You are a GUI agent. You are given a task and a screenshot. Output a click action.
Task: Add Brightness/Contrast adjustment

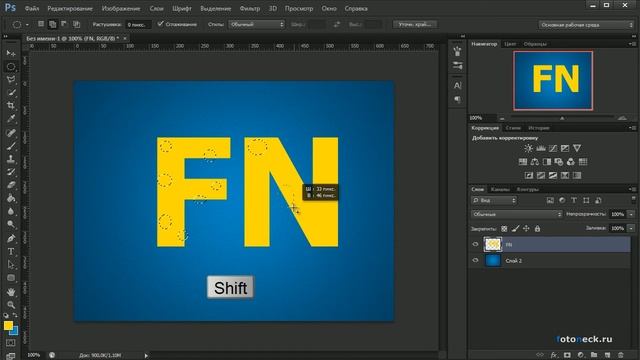528,148
